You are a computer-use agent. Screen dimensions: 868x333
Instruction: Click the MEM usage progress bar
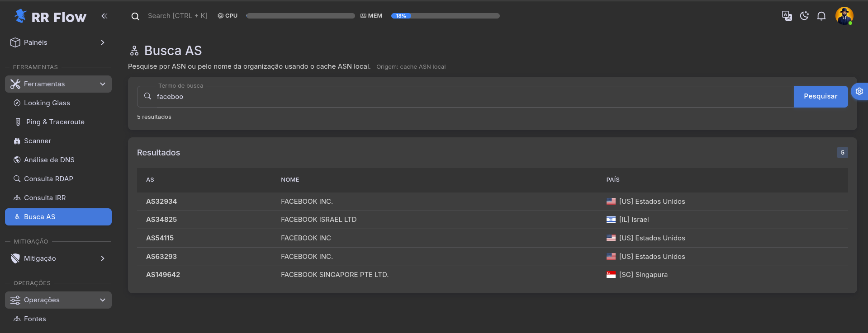445,16
